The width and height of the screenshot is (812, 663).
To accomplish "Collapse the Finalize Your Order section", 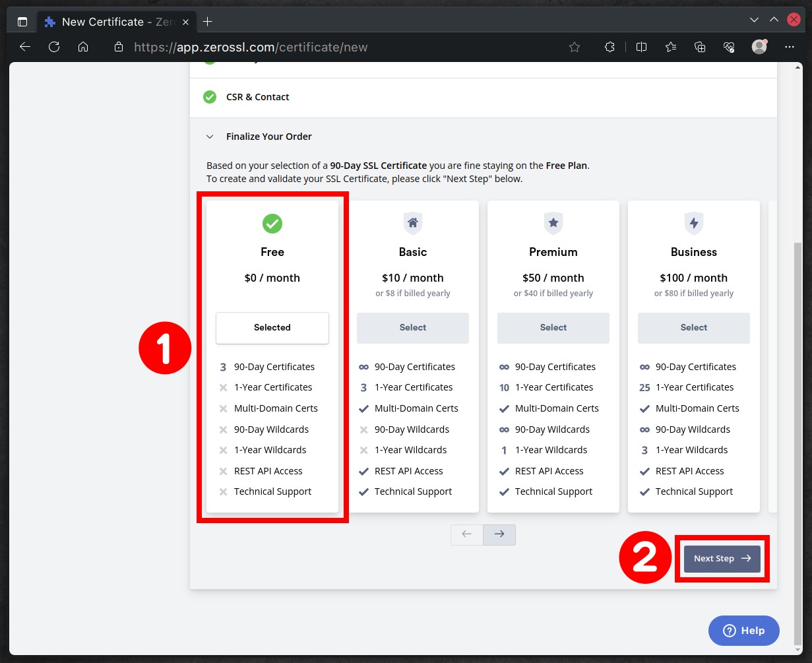I will (210, 137).
